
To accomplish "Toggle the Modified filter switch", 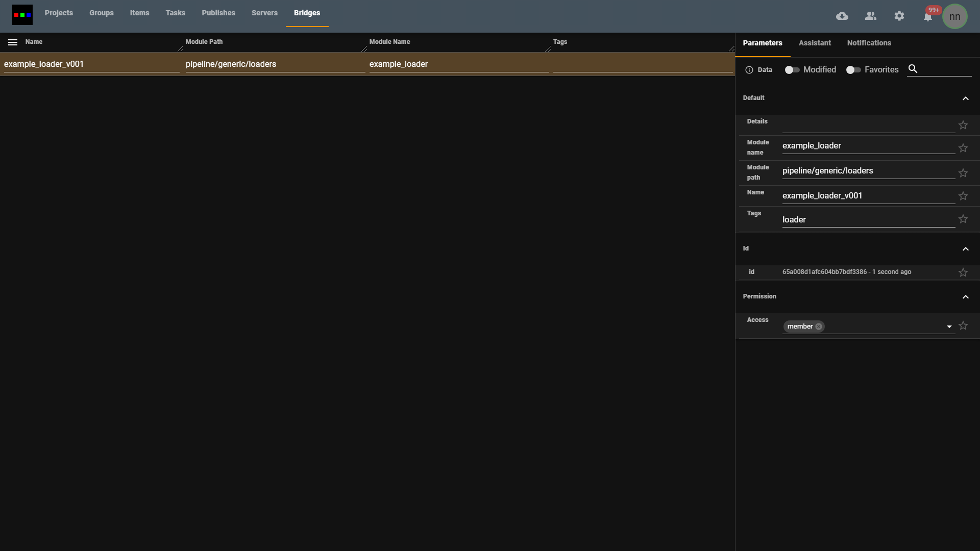I will coord(792,70).
